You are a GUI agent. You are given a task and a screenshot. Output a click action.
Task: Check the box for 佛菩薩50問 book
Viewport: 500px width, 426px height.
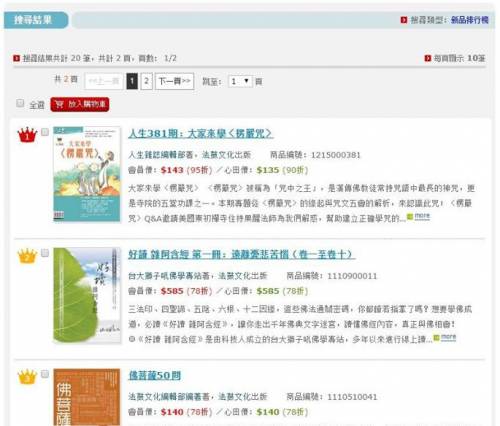[45, 374]
